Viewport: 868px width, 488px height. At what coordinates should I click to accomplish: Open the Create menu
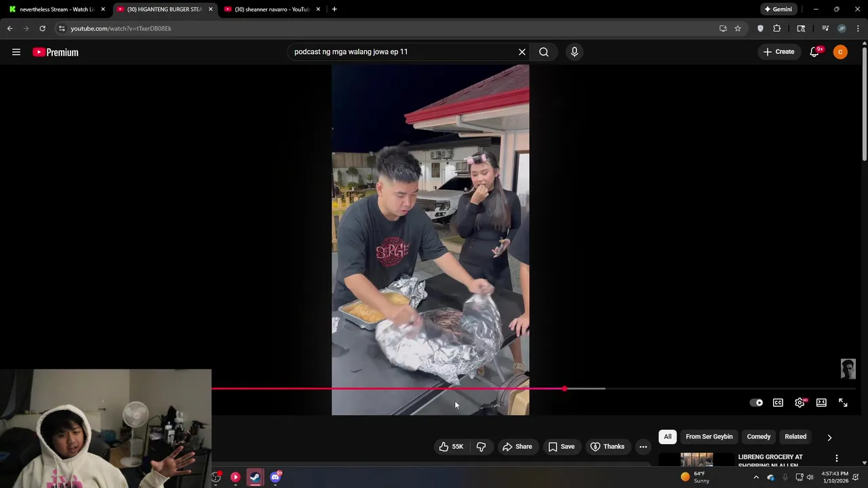tap(778, 52)
